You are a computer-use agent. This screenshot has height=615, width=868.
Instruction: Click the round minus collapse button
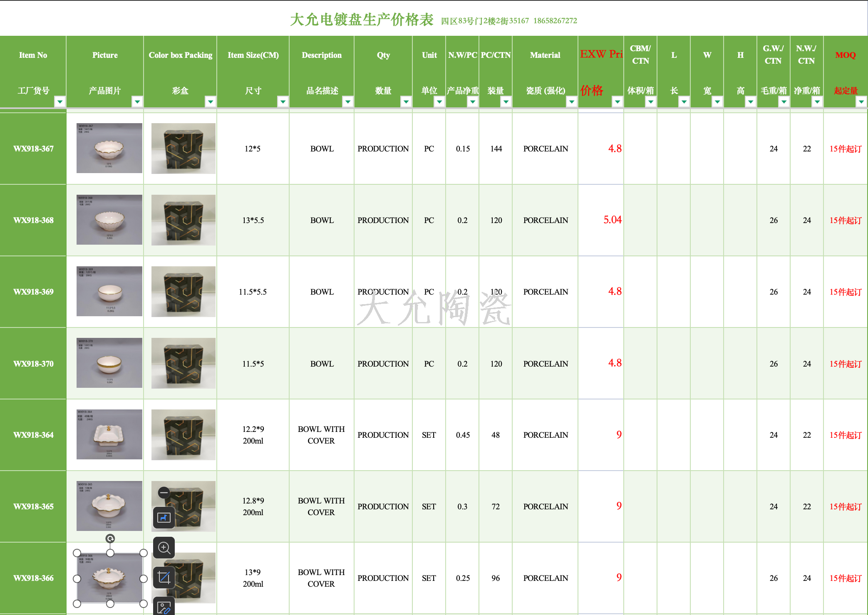(164, 493)
